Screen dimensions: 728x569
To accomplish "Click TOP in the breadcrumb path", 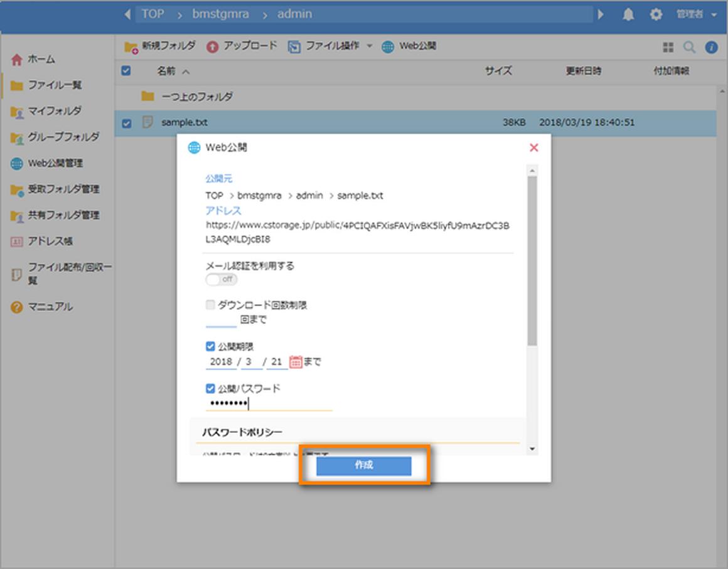I will (x=153, y=13).
